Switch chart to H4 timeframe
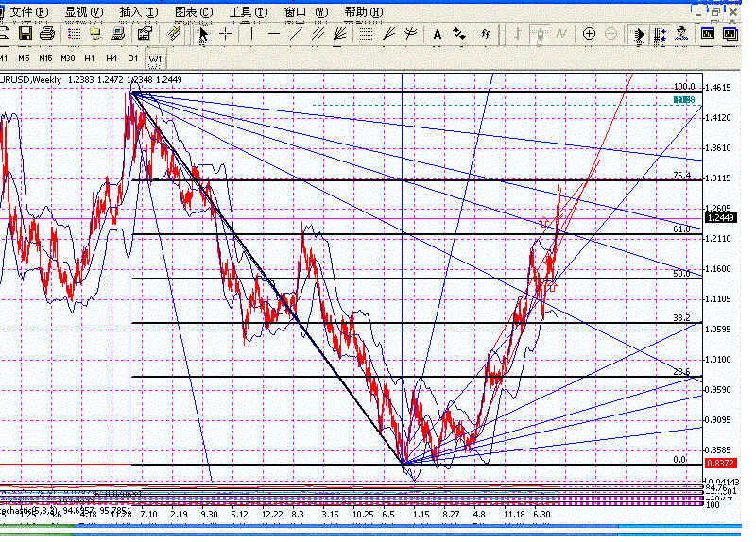 point(112,58)
